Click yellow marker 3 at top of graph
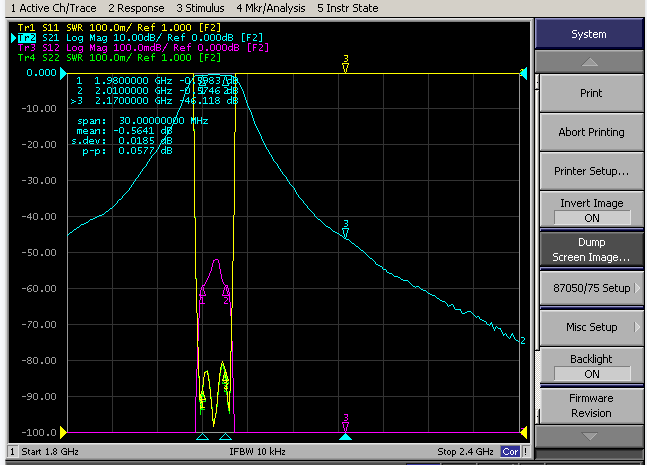 click(x=346, y=64)
